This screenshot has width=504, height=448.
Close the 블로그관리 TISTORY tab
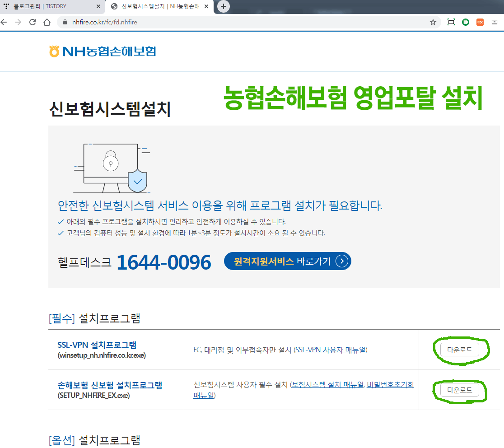click(98, 6)
